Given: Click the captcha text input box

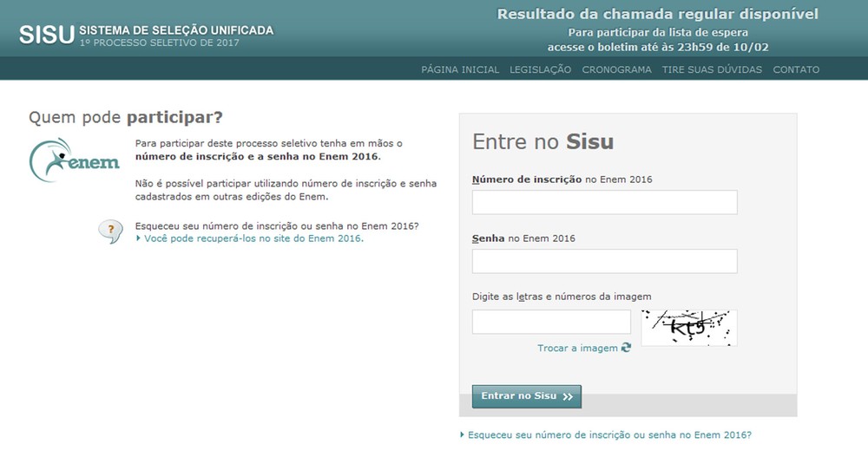Looking at the screenshot, I should [x=551, y=322].
